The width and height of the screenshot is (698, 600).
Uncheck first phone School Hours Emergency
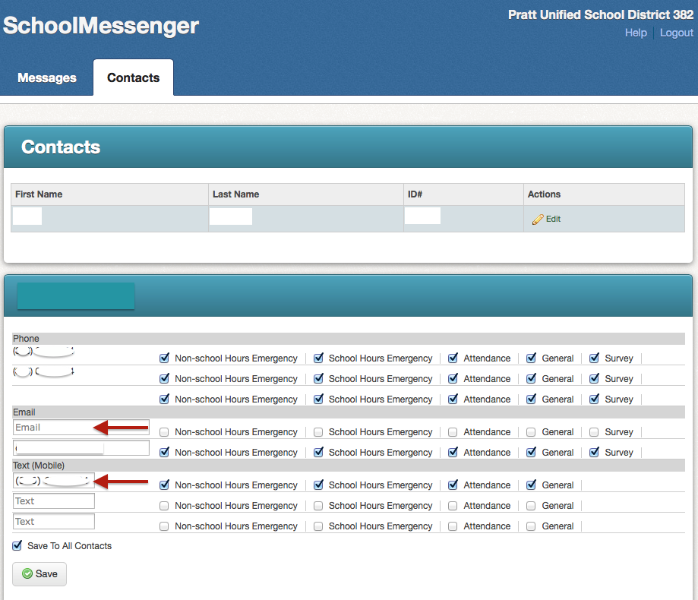pos(318,358)
